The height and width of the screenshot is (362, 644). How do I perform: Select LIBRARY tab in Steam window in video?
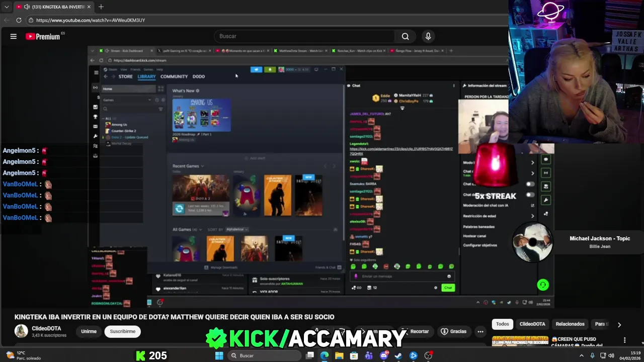pos(146,76)
